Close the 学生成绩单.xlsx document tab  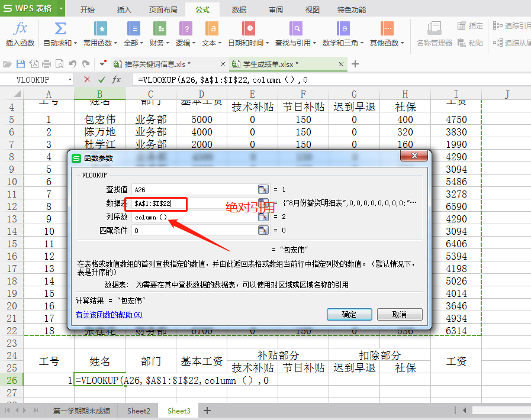click(x=341, y=64)
